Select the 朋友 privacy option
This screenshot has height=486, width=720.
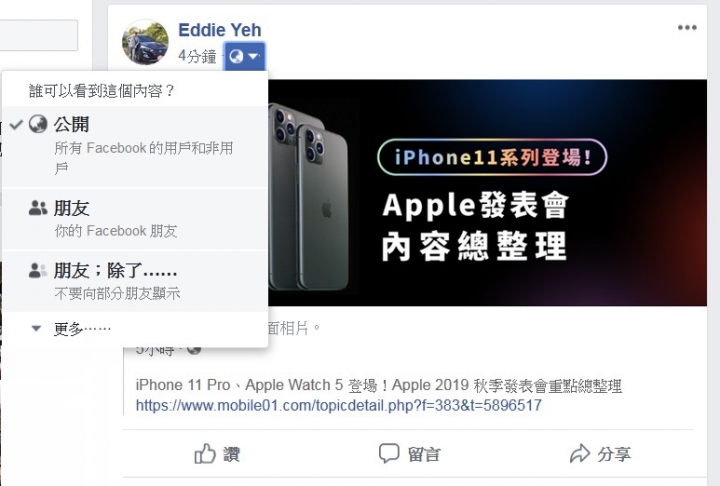135,219
